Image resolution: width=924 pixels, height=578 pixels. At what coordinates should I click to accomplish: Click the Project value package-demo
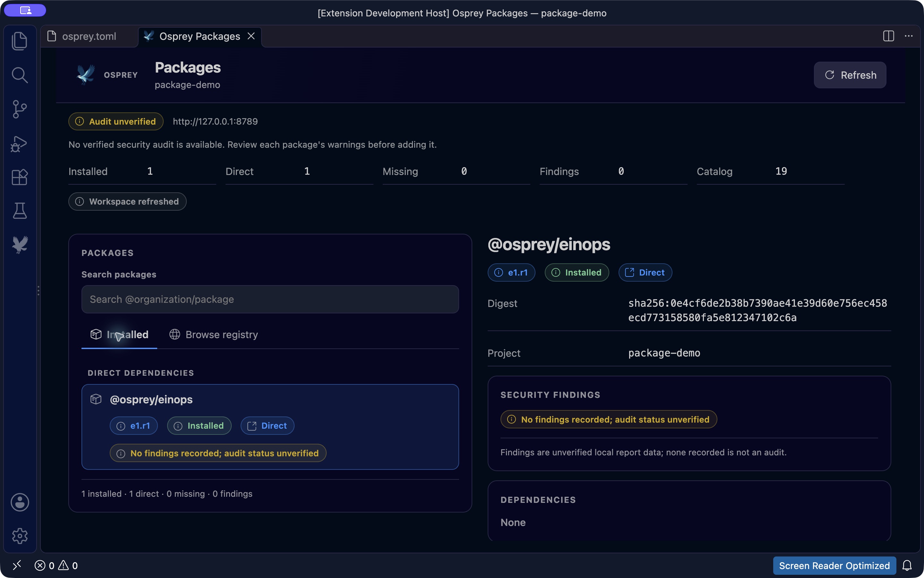pos(664,353)
